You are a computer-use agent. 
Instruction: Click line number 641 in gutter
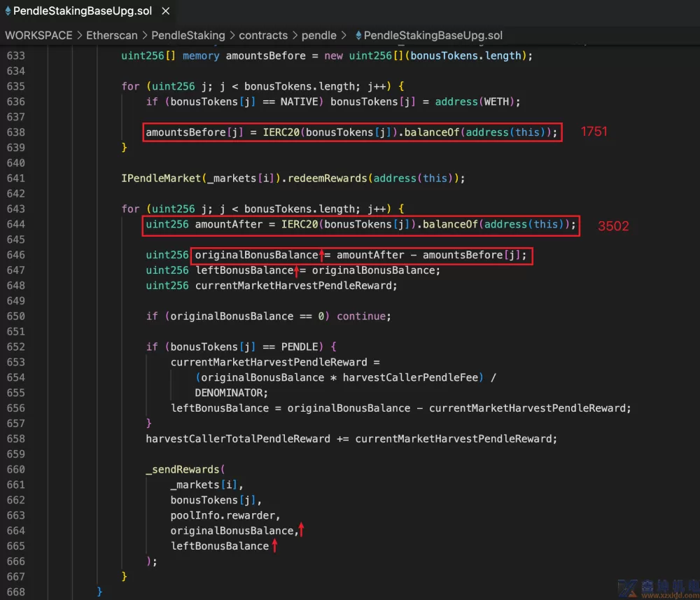[x=15, y=178]
